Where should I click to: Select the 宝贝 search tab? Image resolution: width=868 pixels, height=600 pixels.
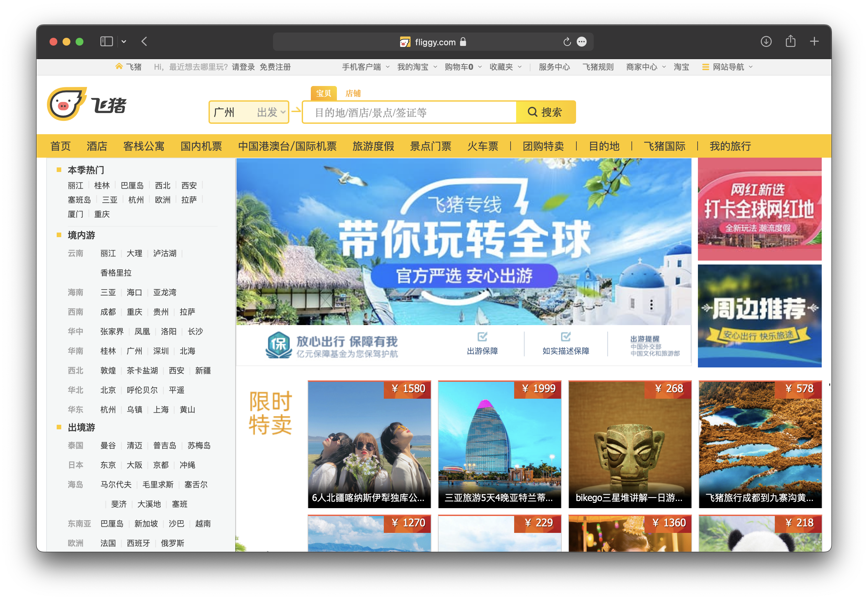324,93
